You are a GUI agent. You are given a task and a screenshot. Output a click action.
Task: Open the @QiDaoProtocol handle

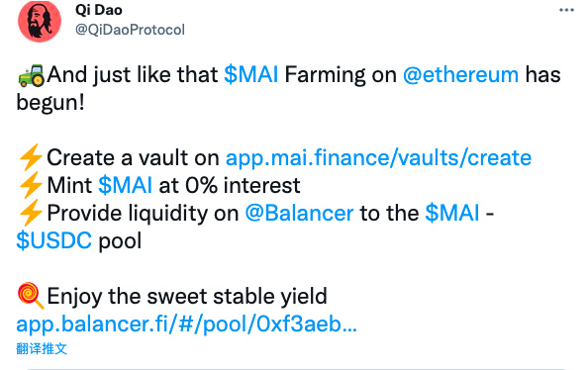pyautogui.click(x=130, y=30)
